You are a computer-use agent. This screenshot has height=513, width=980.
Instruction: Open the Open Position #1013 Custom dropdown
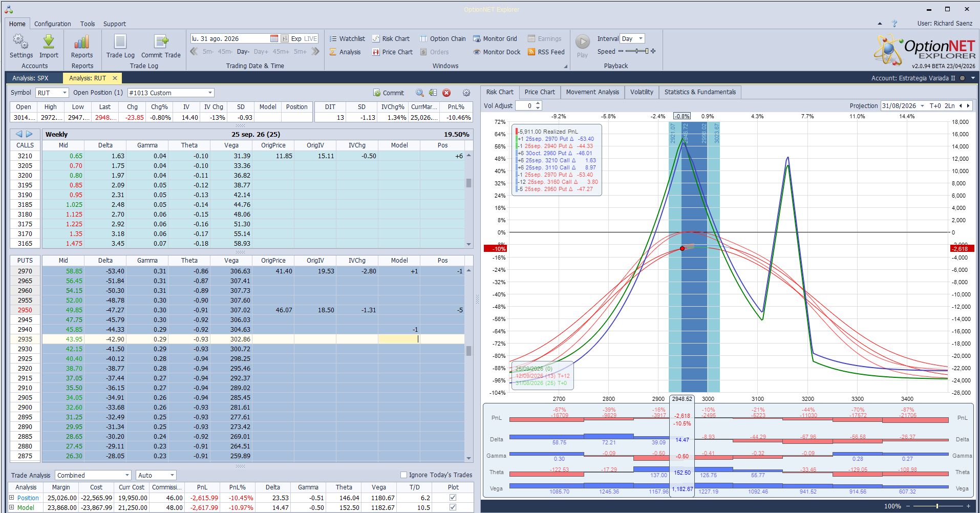coord(171,93)
